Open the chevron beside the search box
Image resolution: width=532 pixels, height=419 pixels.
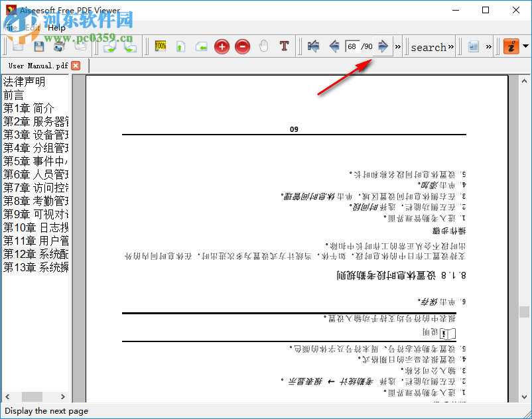[450, 46]
